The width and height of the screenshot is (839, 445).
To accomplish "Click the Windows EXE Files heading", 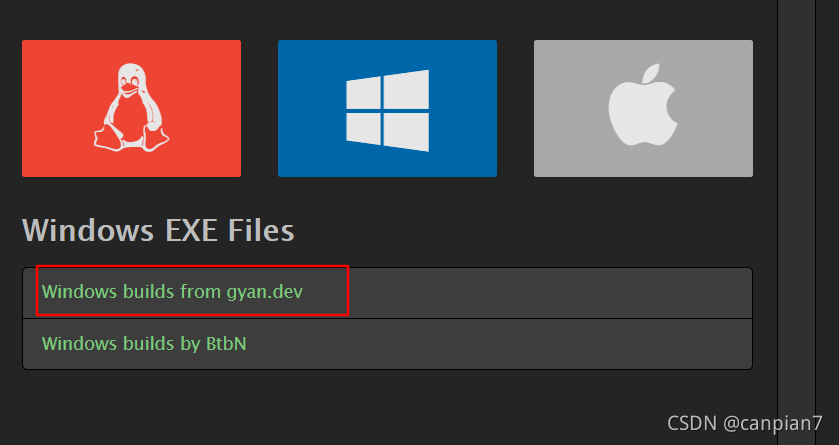I will coord(158,230).
